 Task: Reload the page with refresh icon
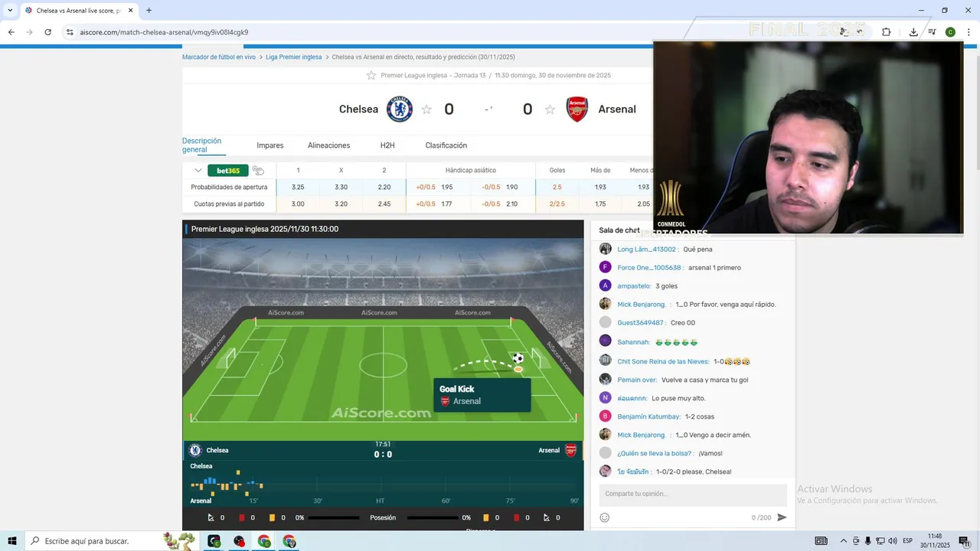47,32
